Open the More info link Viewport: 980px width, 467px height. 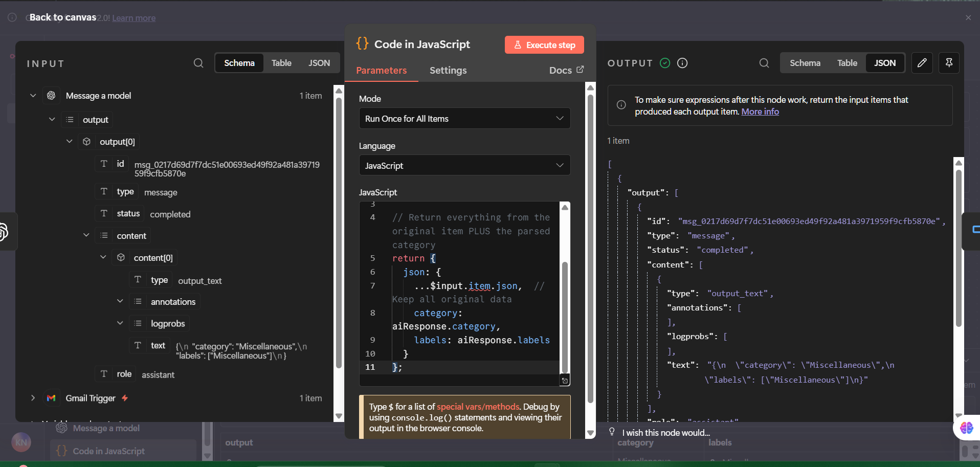[x=760, y=112]
